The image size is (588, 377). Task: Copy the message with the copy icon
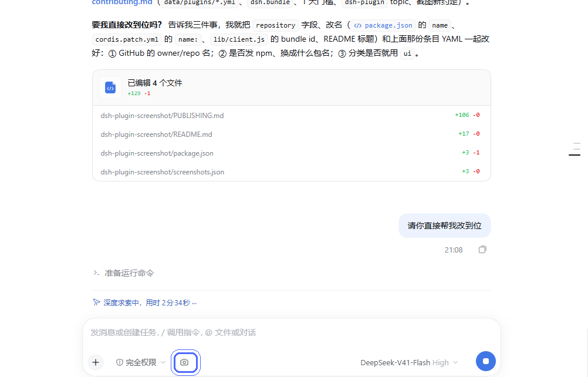point(482,250)
